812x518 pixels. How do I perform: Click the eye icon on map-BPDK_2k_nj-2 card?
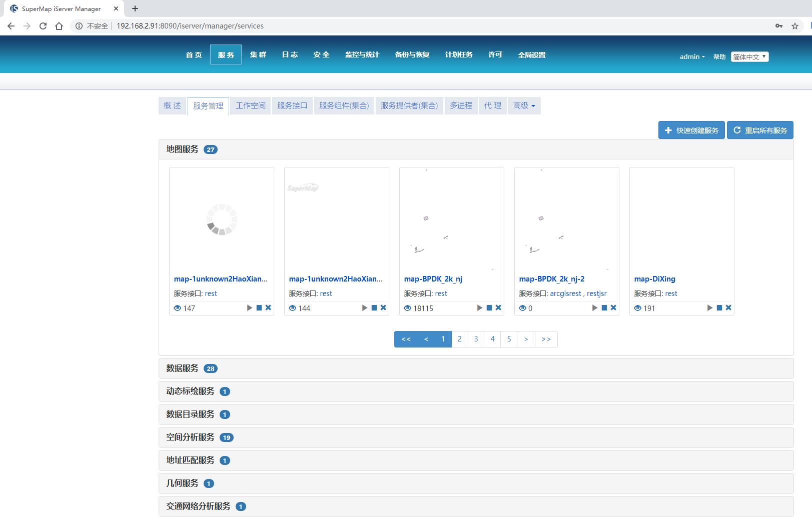click(x=523, y=308)
